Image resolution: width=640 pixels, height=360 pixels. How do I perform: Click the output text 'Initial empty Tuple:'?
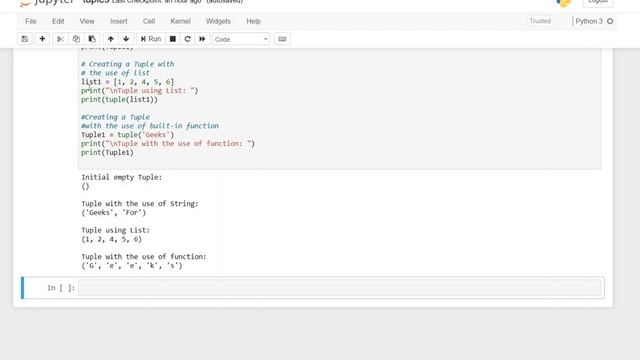pyautogui.click(x=122, y=177)
